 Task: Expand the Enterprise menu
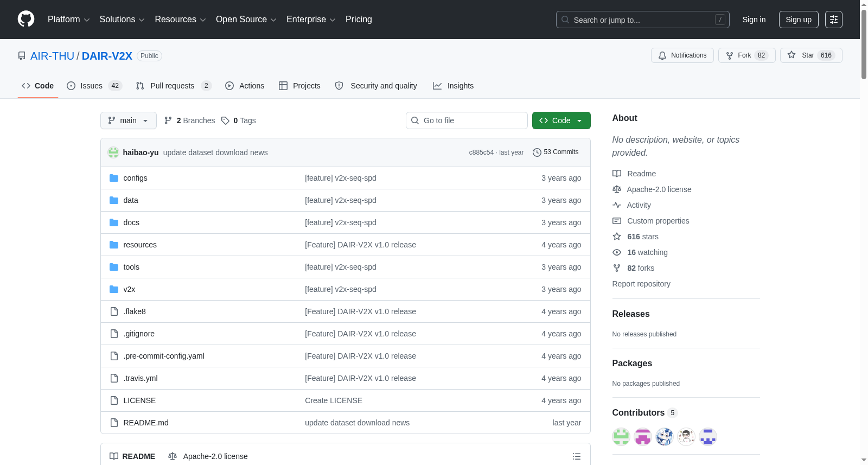[x=311, y=20]
